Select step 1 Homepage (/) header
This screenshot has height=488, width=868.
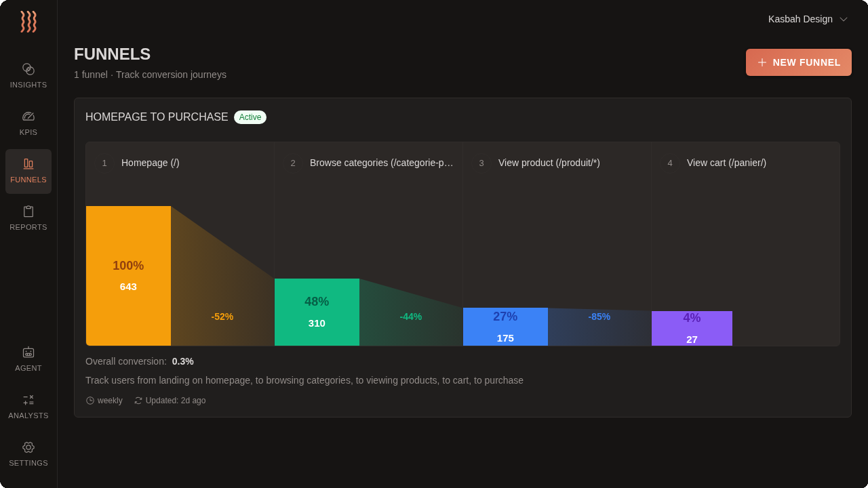click(180, 163)
